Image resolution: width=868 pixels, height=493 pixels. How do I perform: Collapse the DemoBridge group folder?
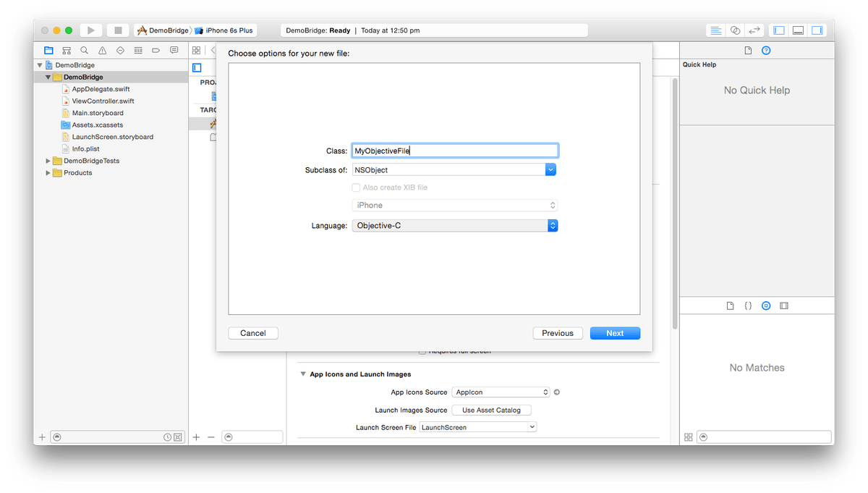click(x=48, y=77)
